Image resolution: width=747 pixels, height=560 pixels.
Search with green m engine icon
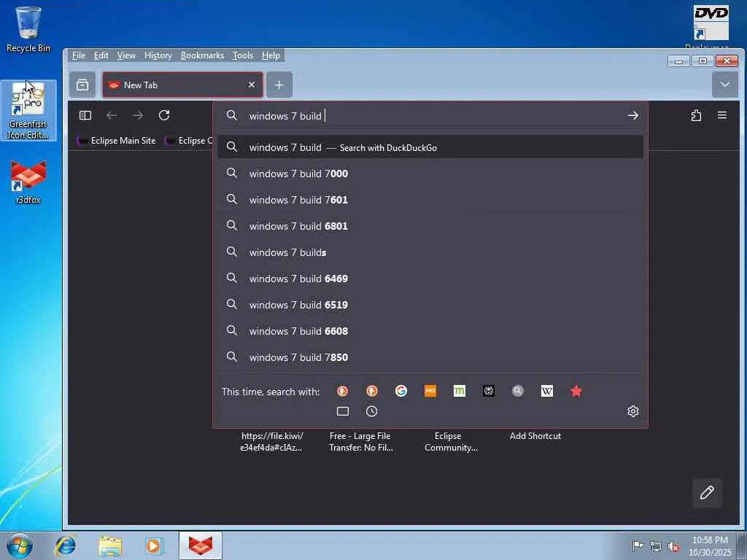pos(460,391)
